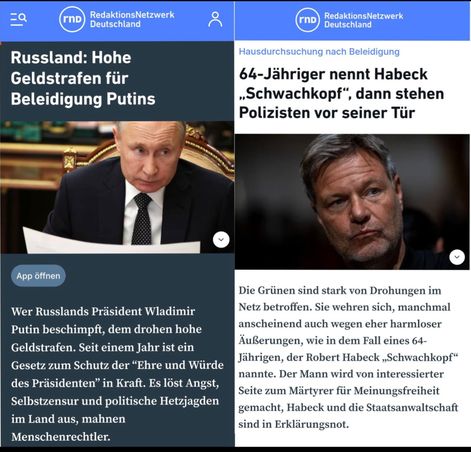Click right 'RedaktionsNetzwerk Deutschland' header text
Image resolution: width=471 pixels, height=452 pixels.
(364, 20)
